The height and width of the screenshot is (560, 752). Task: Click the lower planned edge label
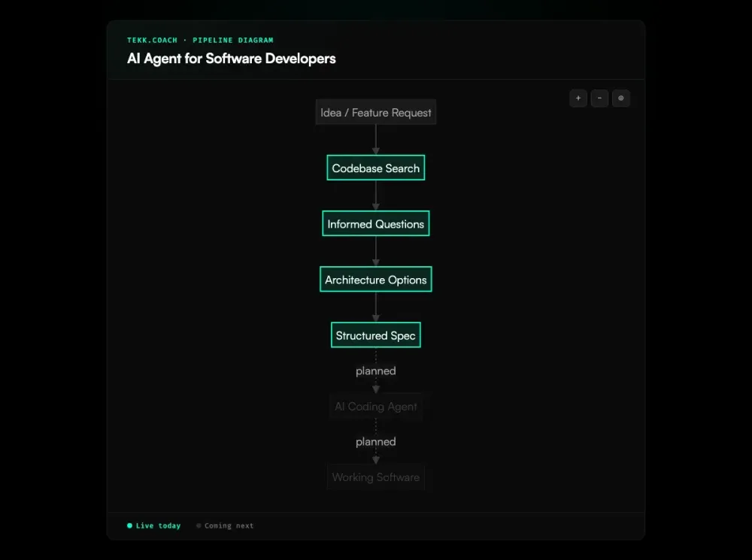375,441
